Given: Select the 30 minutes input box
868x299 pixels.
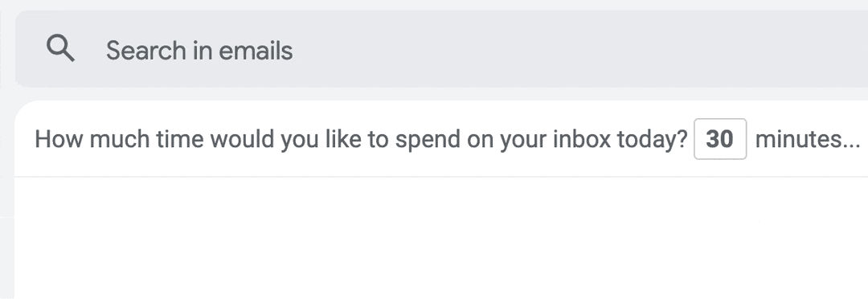Looking at the screenshot, I should [720, 139].
